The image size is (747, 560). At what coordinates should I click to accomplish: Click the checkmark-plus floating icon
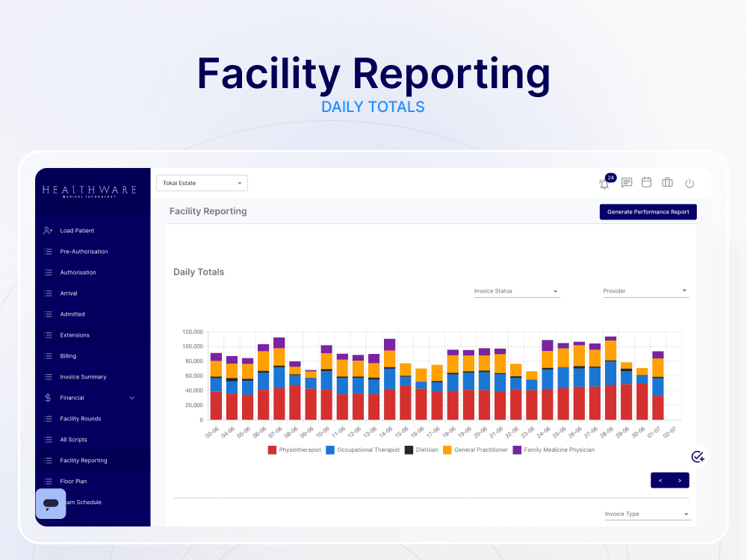[698, 457]
